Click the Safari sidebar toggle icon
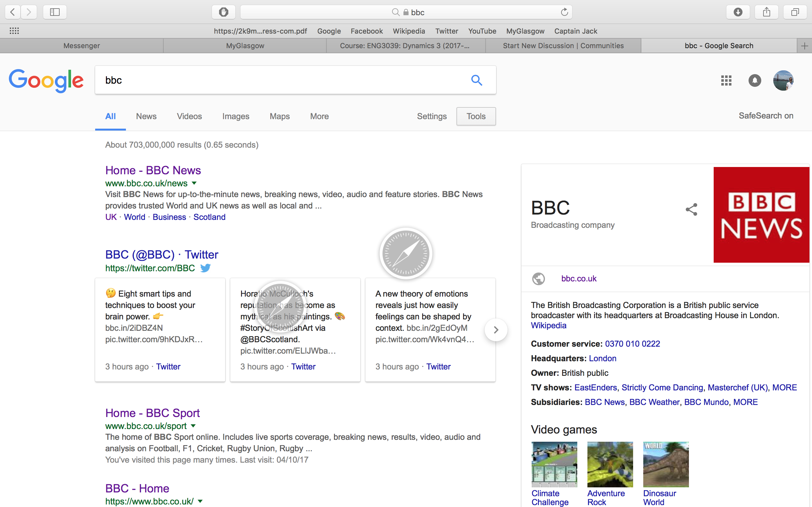Viewport: 812px width, 507px height. pos(55,12)
